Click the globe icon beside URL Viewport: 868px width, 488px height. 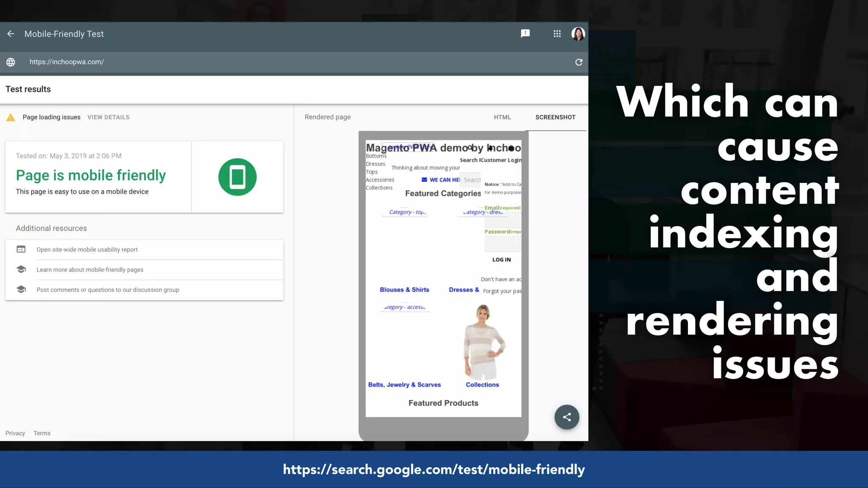coord(11,62)
